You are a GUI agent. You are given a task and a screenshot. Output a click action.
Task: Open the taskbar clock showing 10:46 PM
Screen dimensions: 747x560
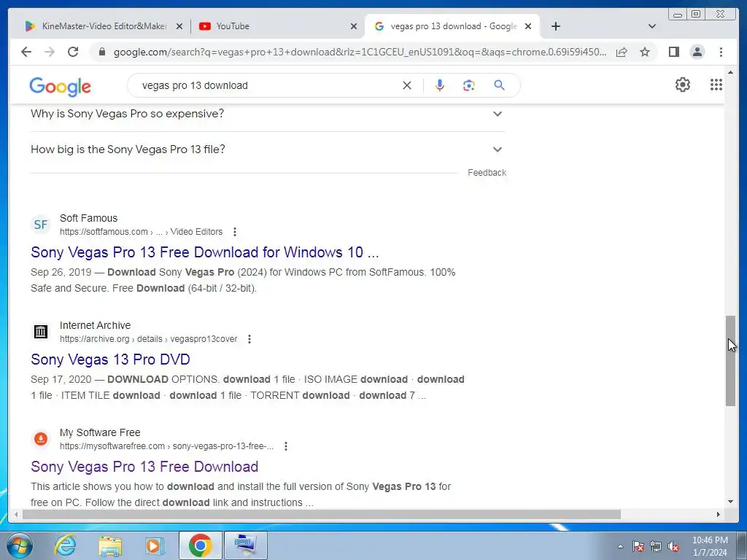click(710, 546)
